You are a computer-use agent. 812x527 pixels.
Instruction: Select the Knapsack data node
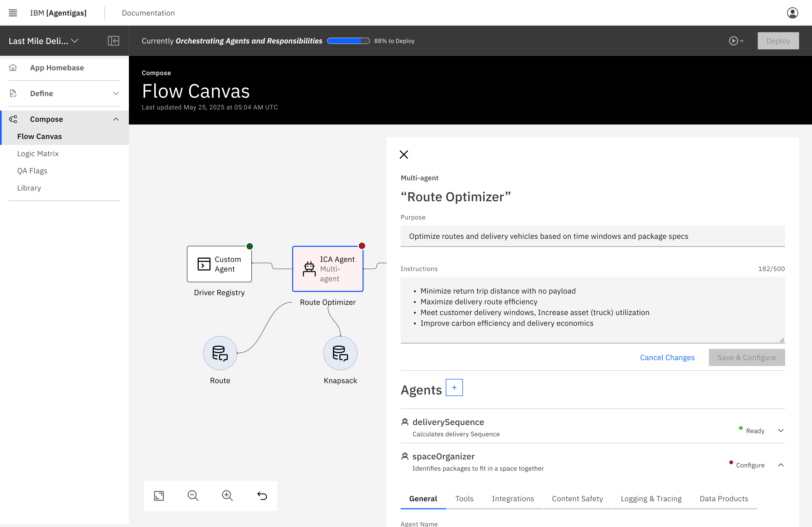340,353
